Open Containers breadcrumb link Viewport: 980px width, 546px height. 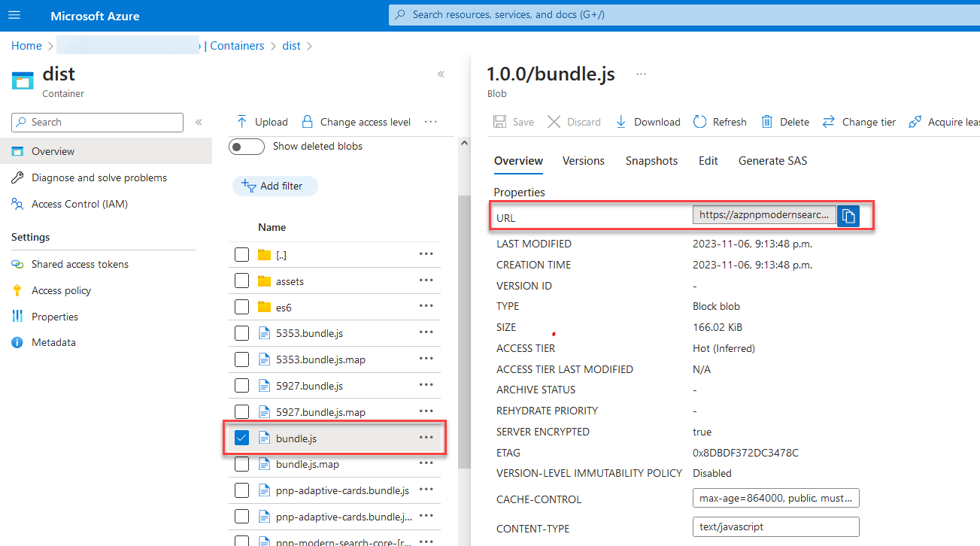[237, 46]
